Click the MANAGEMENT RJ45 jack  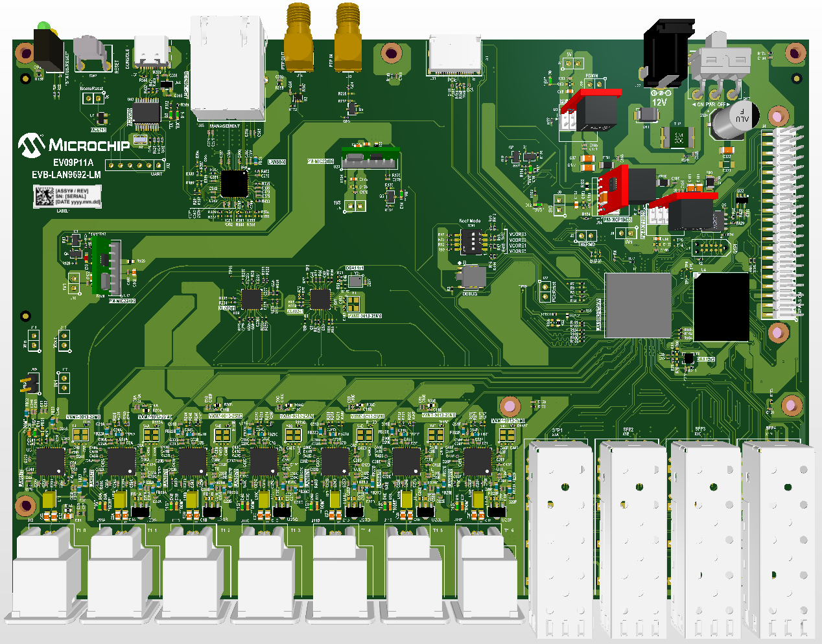click(227, 65)
